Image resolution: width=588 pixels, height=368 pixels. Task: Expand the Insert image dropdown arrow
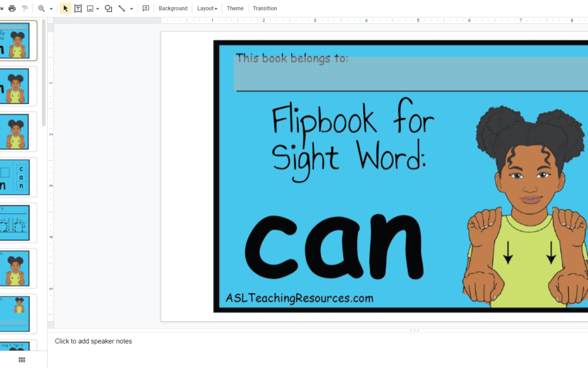click(97, 9)
